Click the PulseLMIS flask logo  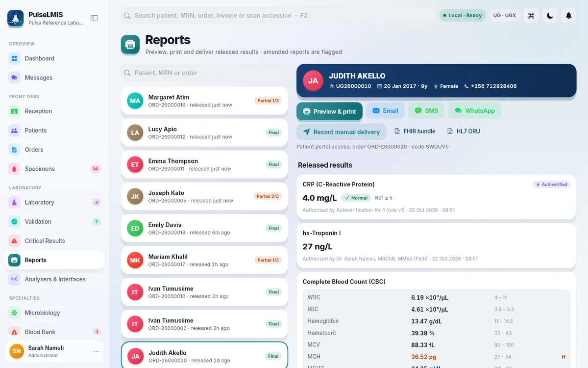click(x=16, y=18)
